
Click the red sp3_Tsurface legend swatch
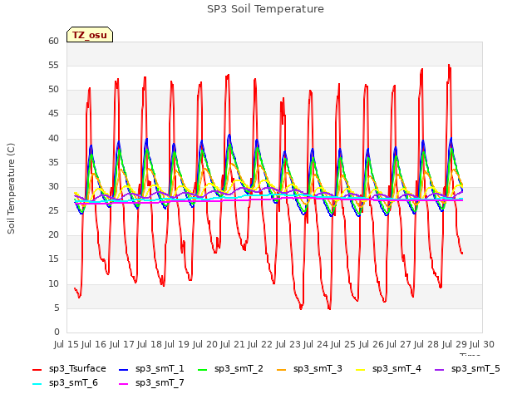click(x=37, y=369)
